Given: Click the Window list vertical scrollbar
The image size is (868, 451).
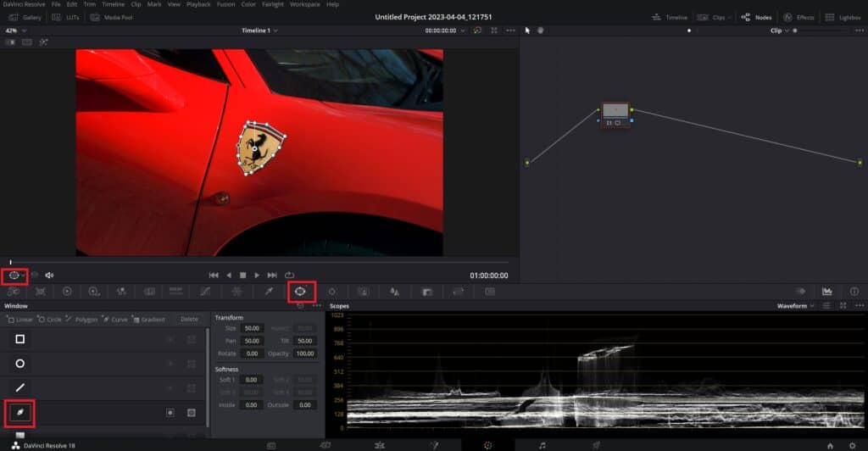Looking at the screenshot, I should pos(209,376).
